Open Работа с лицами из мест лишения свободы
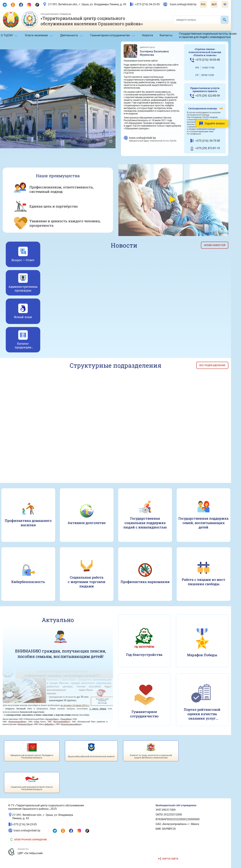The width and height of the screenshot is (241, 868). (203, 574)
